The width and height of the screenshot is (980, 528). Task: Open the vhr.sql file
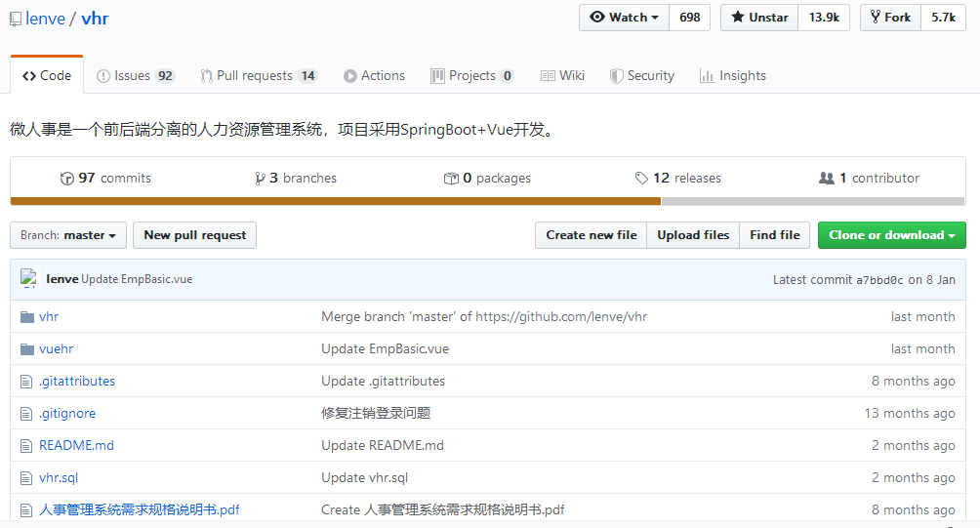click(x=59, y=478)
